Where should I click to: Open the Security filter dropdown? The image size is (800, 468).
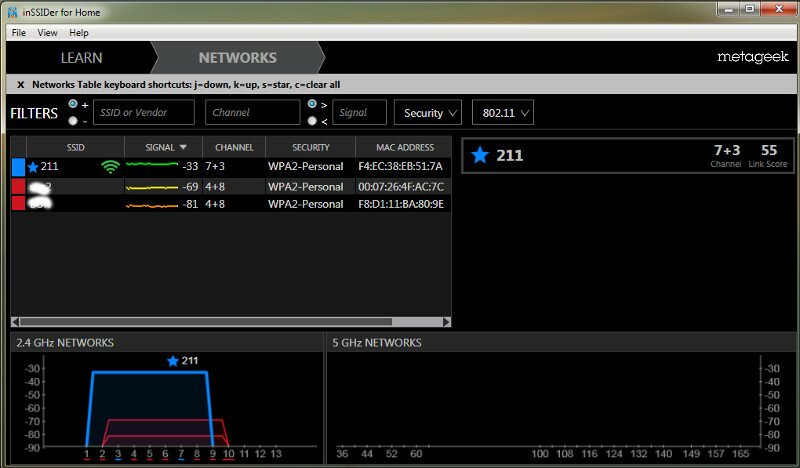coord(428,112)
